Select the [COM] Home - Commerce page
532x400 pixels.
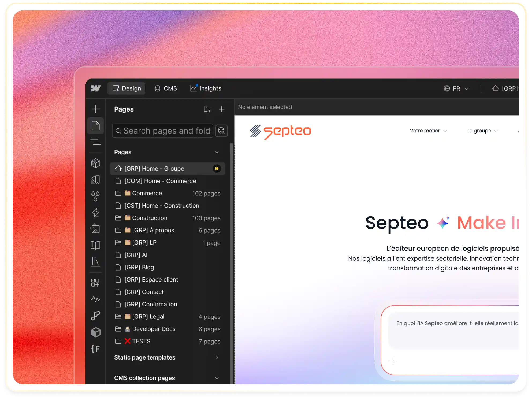(168, 181)
